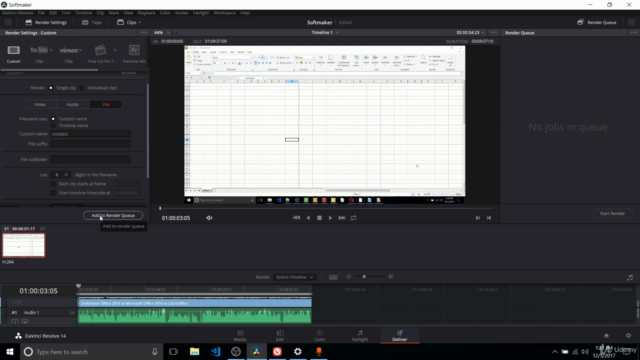Expand Final Cut Pro preset arrow

(x=115, y=50)
